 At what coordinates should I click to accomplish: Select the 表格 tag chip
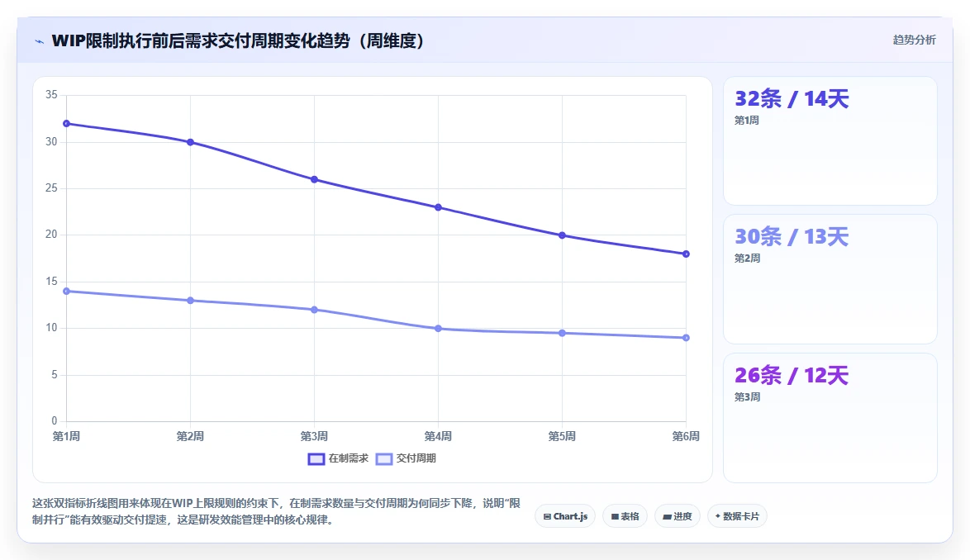coord(625,516)
